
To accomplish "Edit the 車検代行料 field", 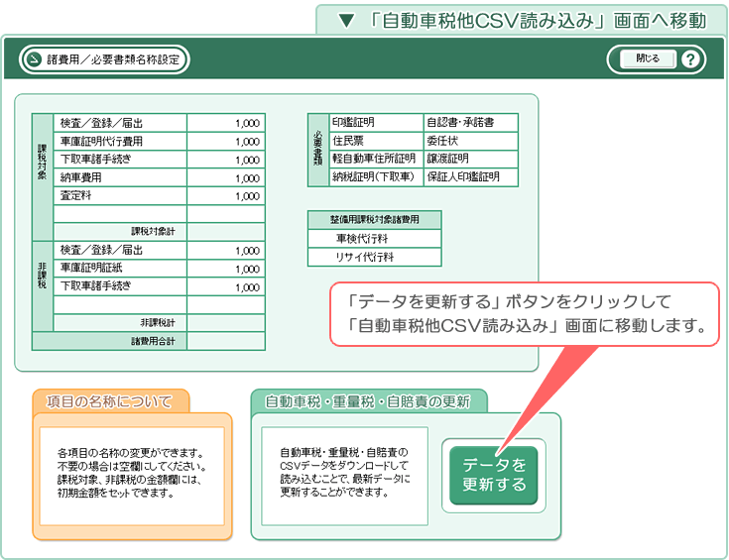I will (x=374, y=239).
